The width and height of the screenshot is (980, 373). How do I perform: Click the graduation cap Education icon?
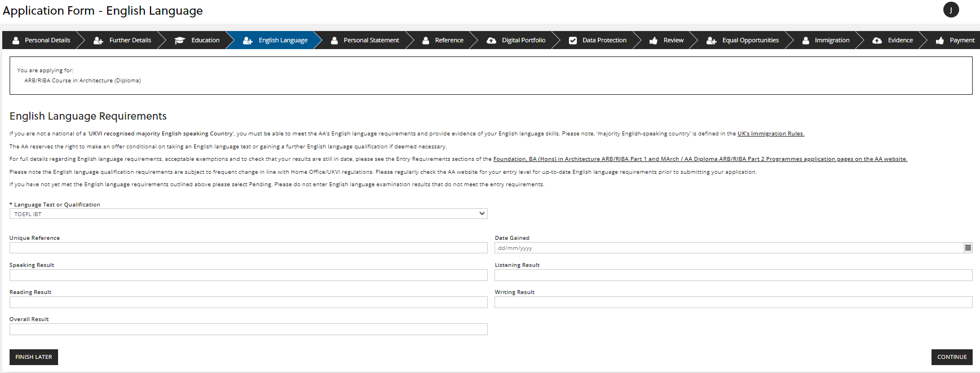180,41
